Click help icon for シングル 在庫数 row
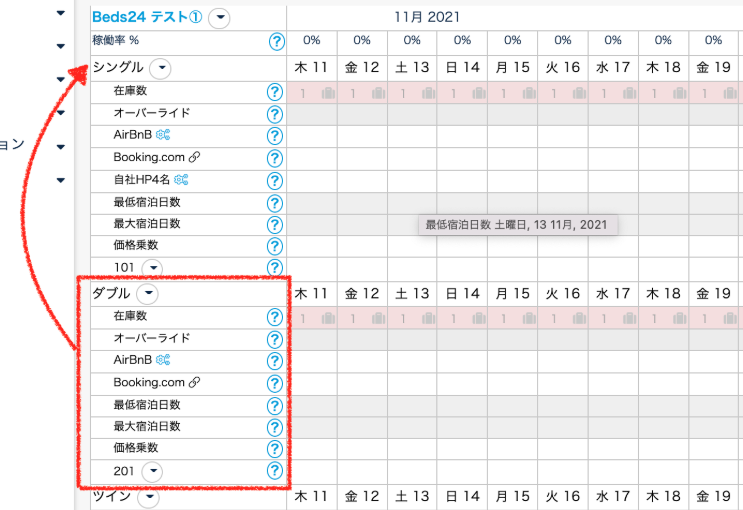 pyautogui.click(x=275, y=92)
